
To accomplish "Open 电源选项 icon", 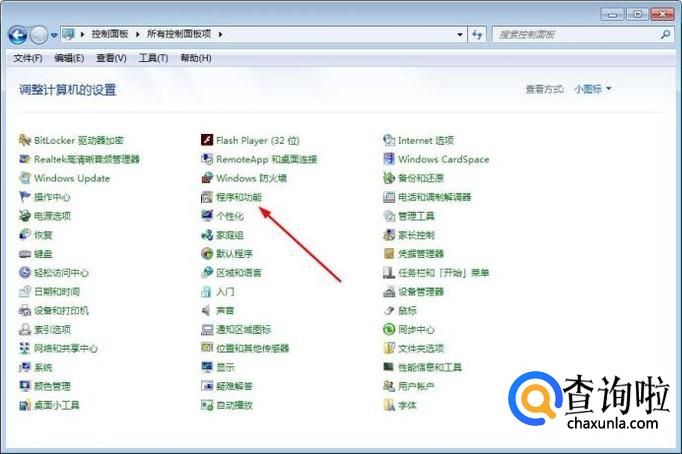I will pyautogui.click(x=24, y=216).
